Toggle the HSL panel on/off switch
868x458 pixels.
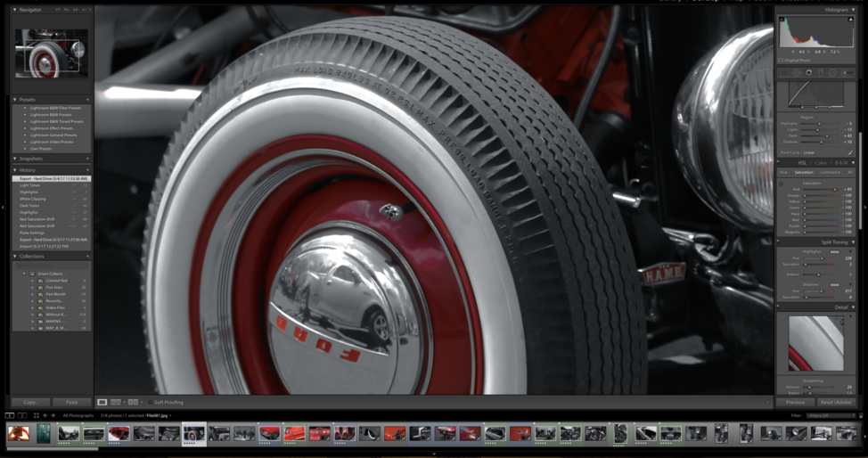click(780, 163)
